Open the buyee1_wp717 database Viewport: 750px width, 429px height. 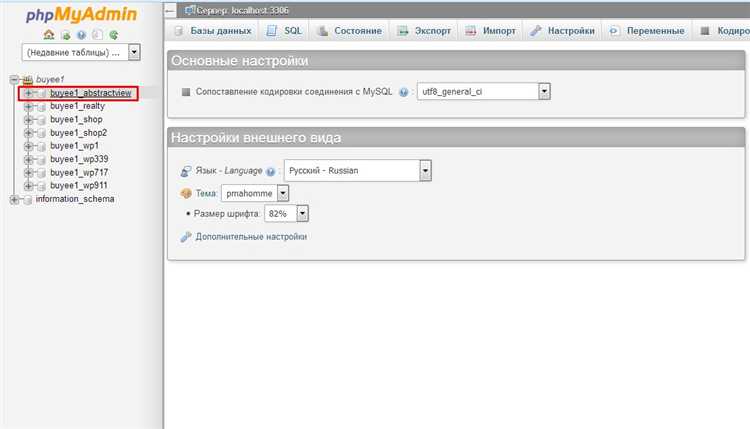tap(79, 173)
